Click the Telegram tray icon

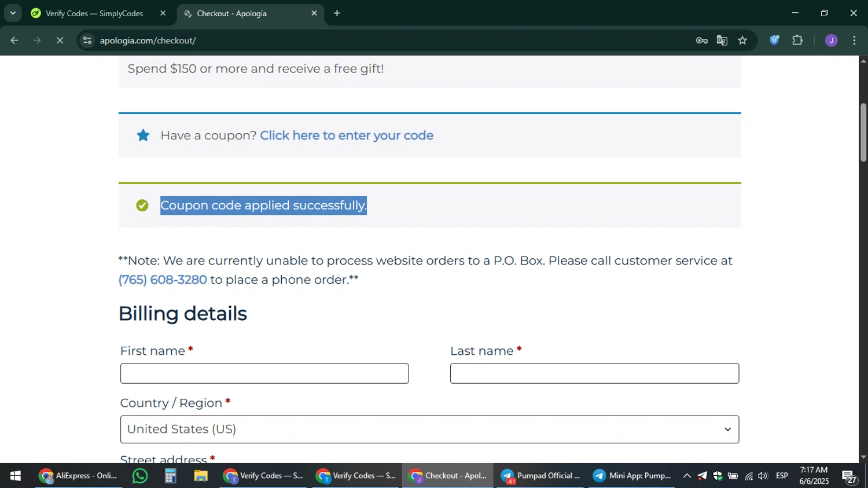point(702,476)
